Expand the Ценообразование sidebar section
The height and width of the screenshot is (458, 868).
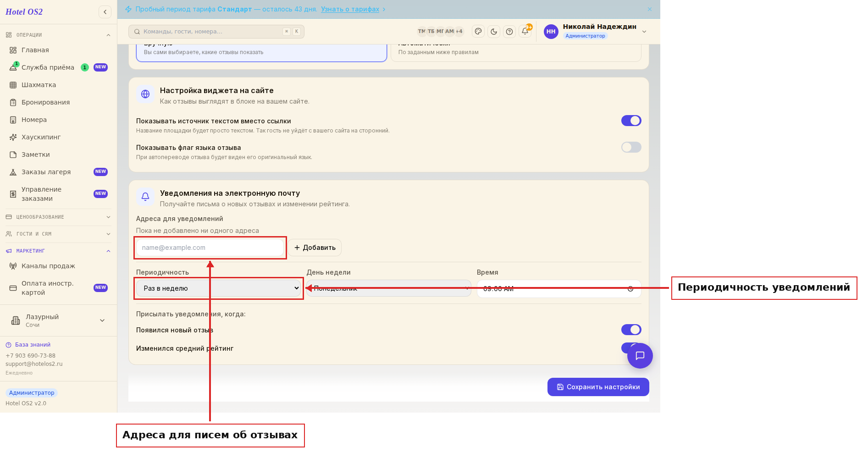58,217
